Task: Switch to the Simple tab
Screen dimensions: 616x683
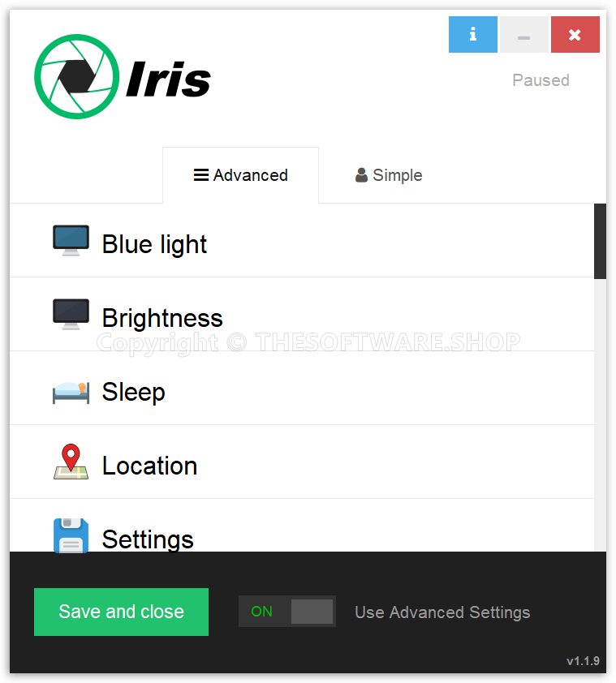Action: [x=389, y=175]
